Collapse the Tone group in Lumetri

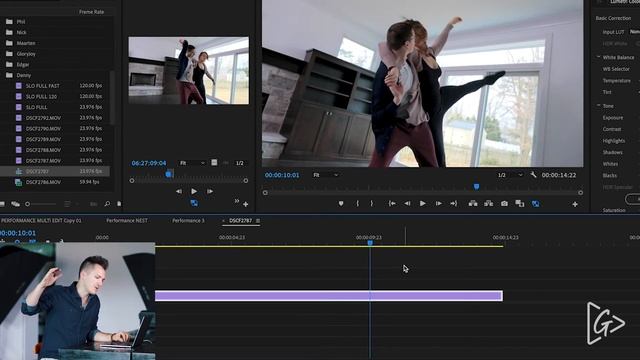coord(599,105)
